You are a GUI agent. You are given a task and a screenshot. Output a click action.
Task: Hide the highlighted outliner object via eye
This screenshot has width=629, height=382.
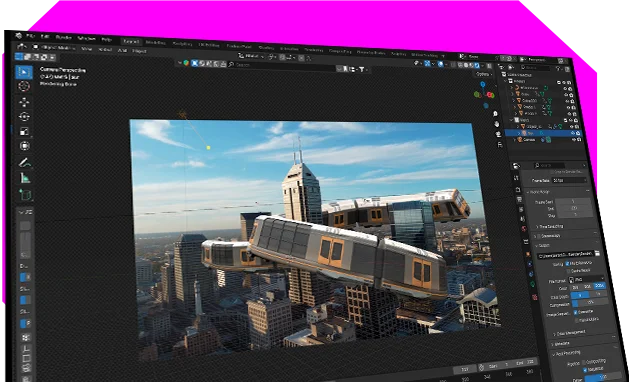tap(573, 133)
